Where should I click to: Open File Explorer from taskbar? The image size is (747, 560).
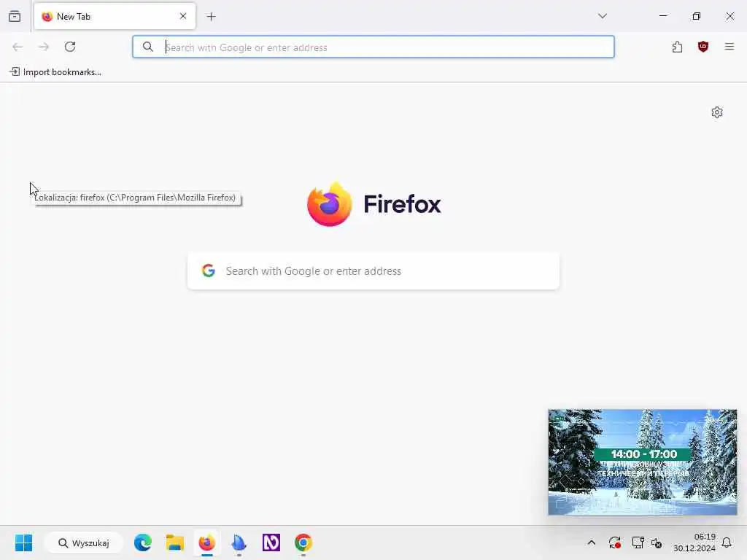pos(175,542)
